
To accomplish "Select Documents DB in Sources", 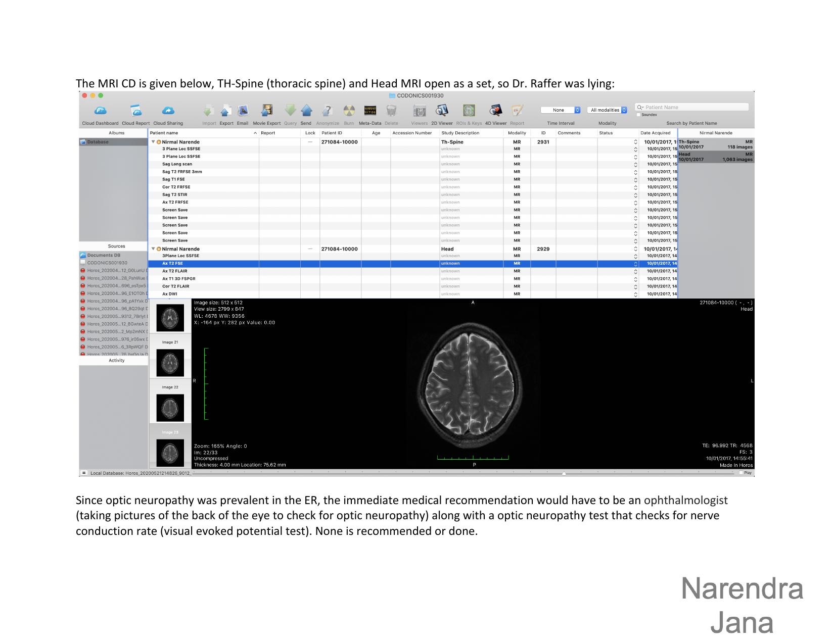I will point(104,255).
